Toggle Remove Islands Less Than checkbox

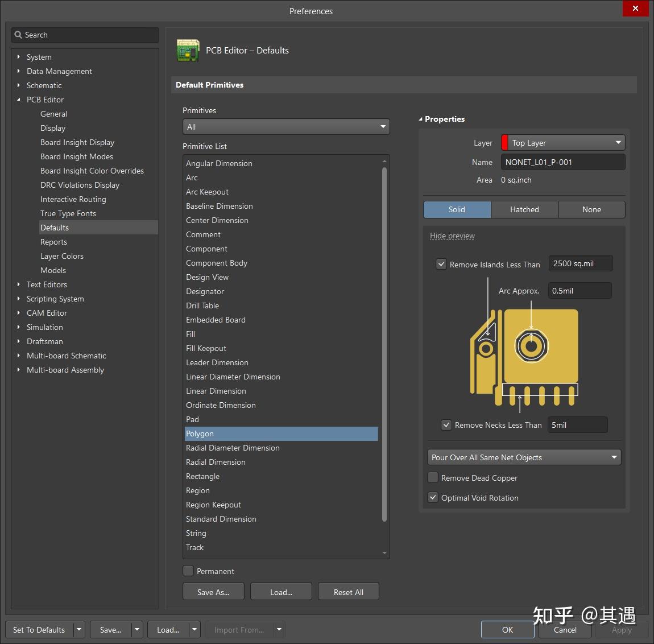(441, 264)
